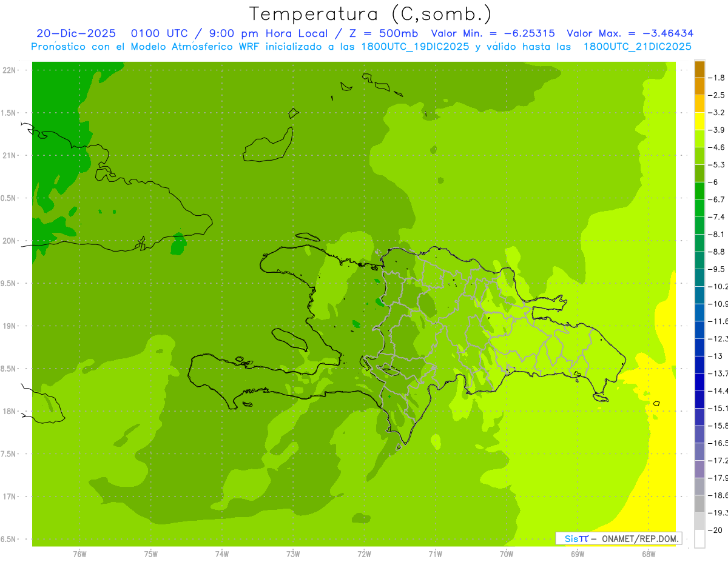This screenshot has height=562, width=728.
Task: Click the '-8.1' colorbar label
Action: (x=716, y=234)
